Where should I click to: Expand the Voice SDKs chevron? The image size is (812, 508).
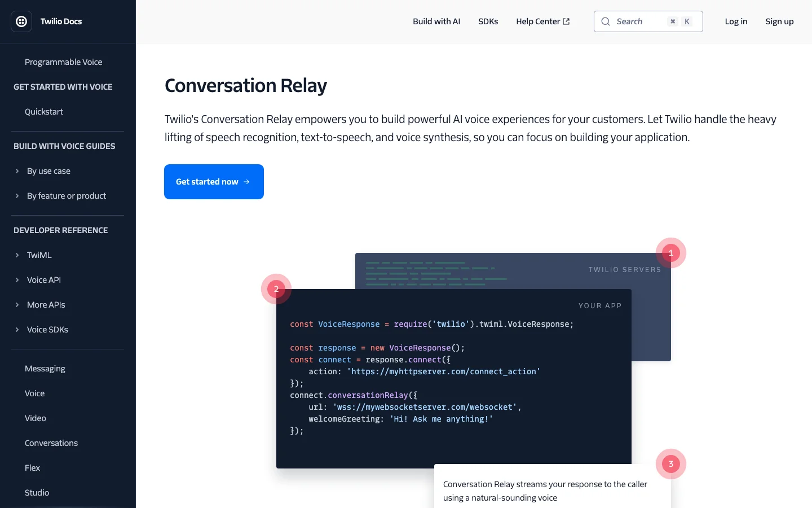(x=17, y=330)
